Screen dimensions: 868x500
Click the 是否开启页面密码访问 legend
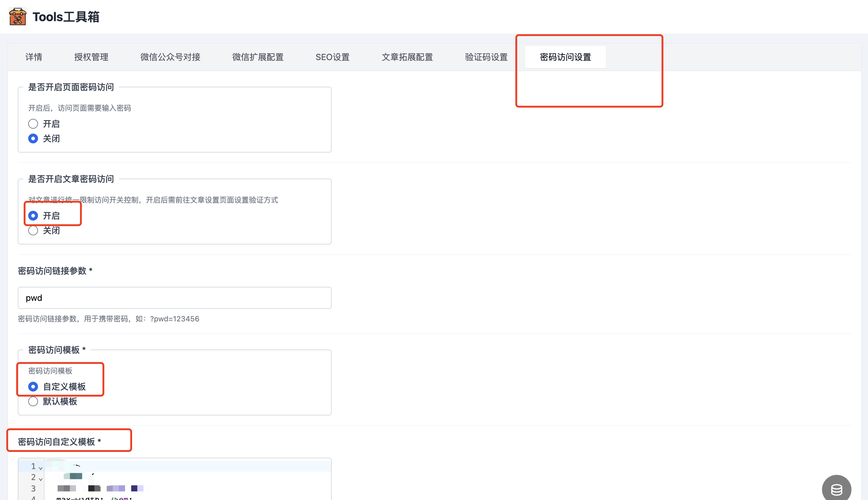point(71,87)
